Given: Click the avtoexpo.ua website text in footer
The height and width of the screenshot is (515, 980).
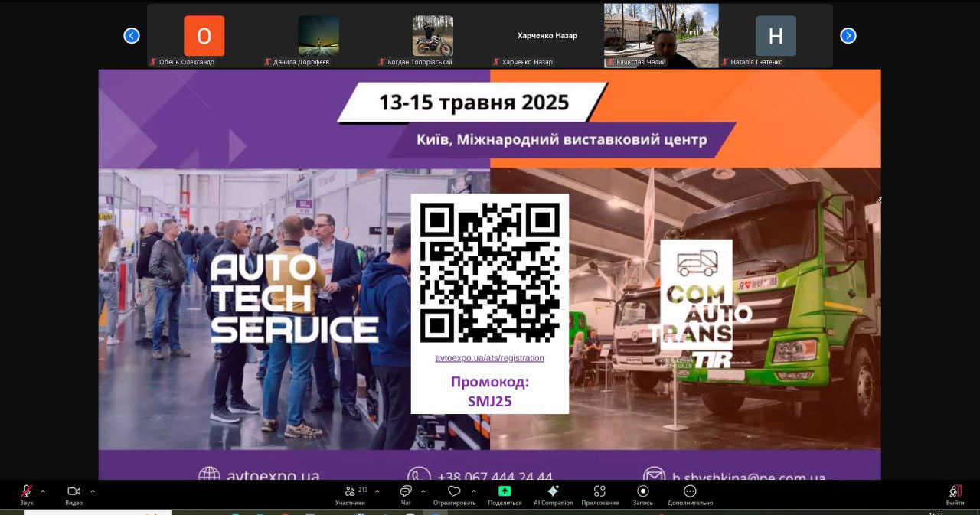Looking at the screenshot, I should click(x=273, y=476).
